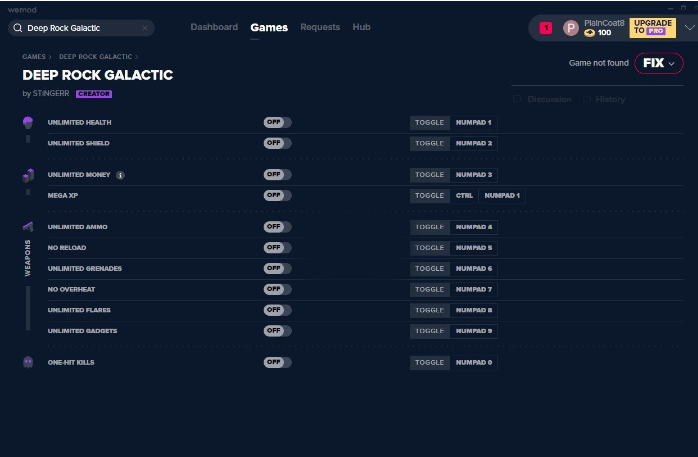Screen dimensions: 698x457
Task: Change the NUMPAD 9 hotkey for Unlimited Gadgets
Action: (x=474, y=331)
